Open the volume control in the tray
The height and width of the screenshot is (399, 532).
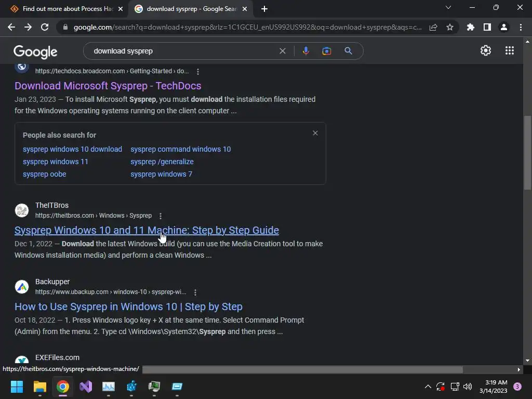click(x=468, y=387)
